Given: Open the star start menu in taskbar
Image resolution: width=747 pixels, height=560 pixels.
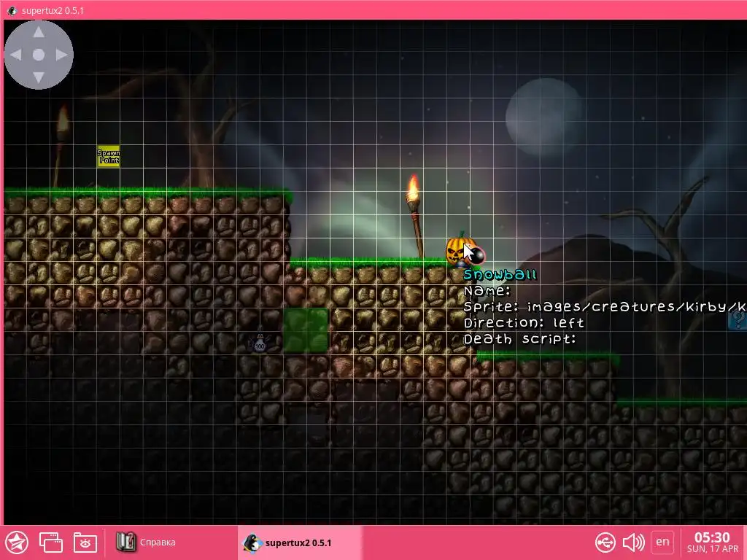Looking at the screenshot, I should [17, 542].
